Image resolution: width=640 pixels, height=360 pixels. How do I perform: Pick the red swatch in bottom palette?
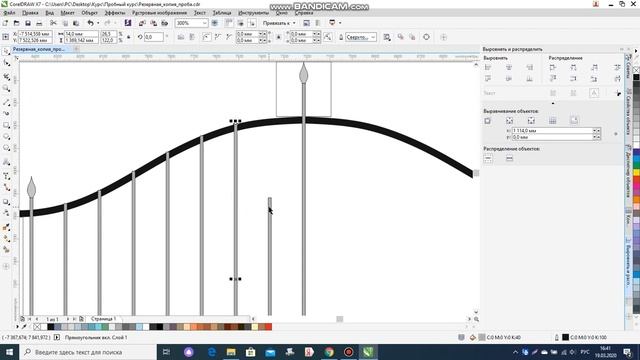click(x=269, y=327)
